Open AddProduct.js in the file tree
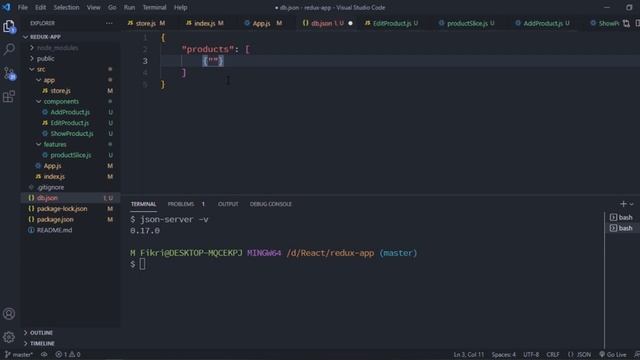This screenshot has width=640, height=360. point(71,112)
